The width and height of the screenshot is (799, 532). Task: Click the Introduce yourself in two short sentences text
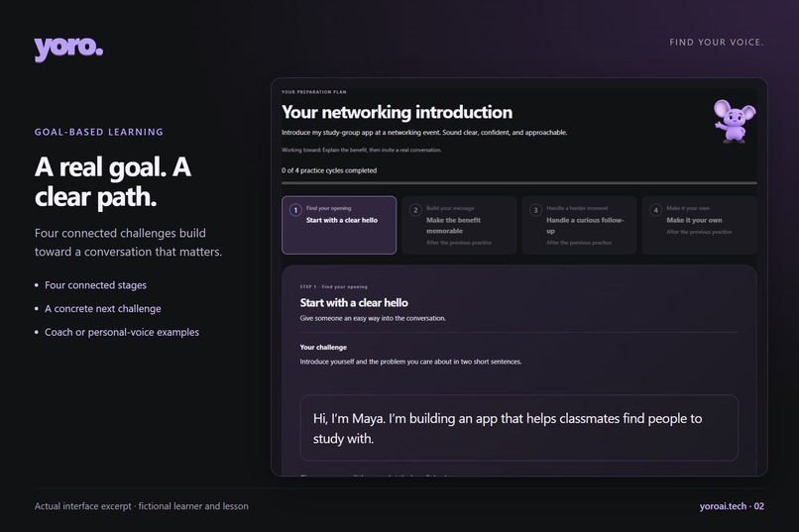click(x=410, y=362)
